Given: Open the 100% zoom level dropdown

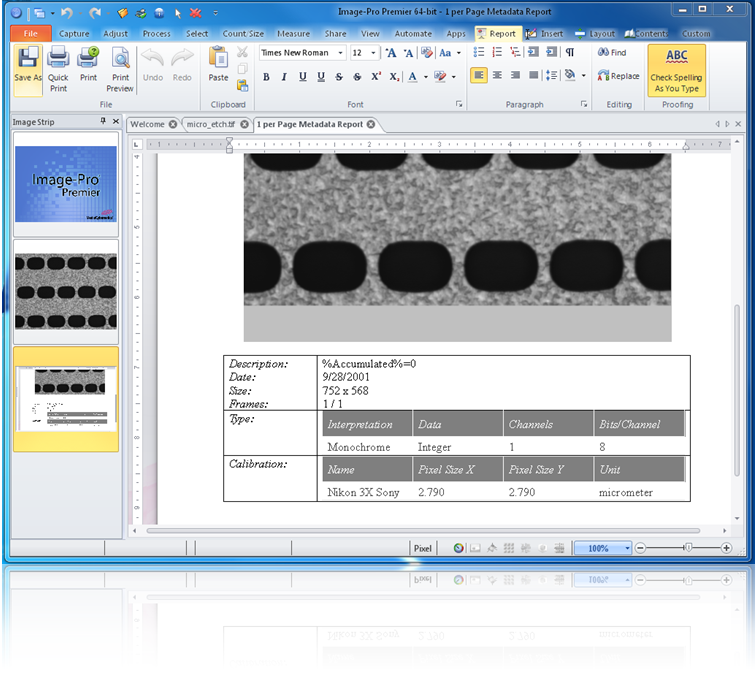Looking at the screenshot, I should coord(627,548).
